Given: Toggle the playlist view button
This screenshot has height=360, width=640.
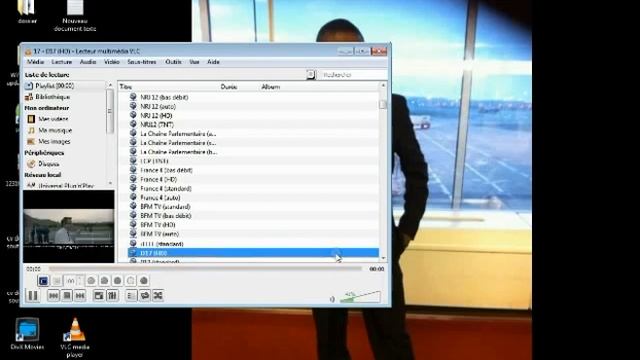Looking at the screenshot, I should (131, 296).
